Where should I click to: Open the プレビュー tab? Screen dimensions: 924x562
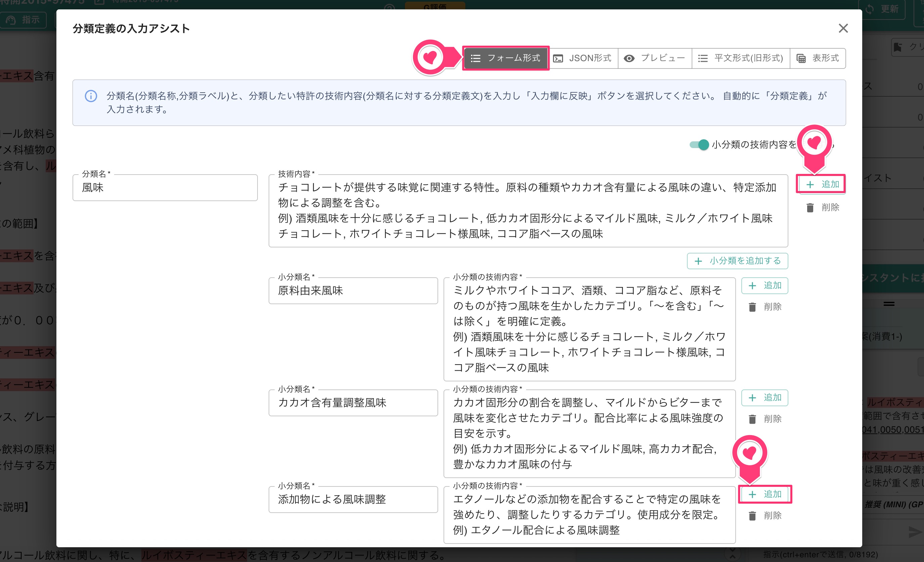pyautogui.click(x=654, y=58)
